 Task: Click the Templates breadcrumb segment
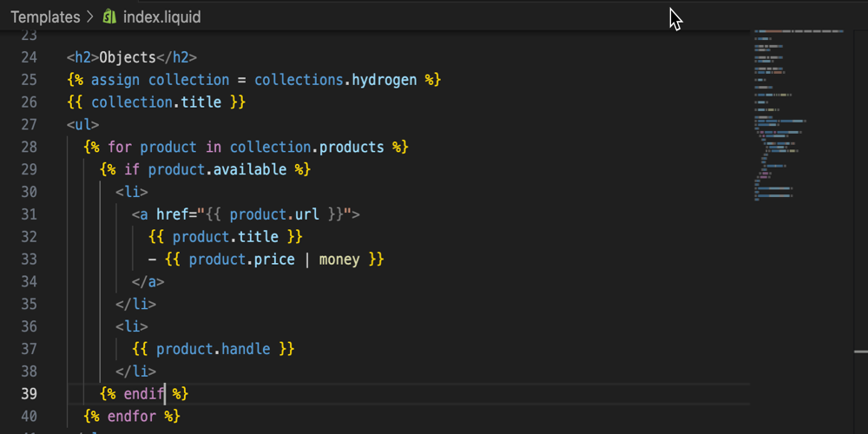[45, 17]
